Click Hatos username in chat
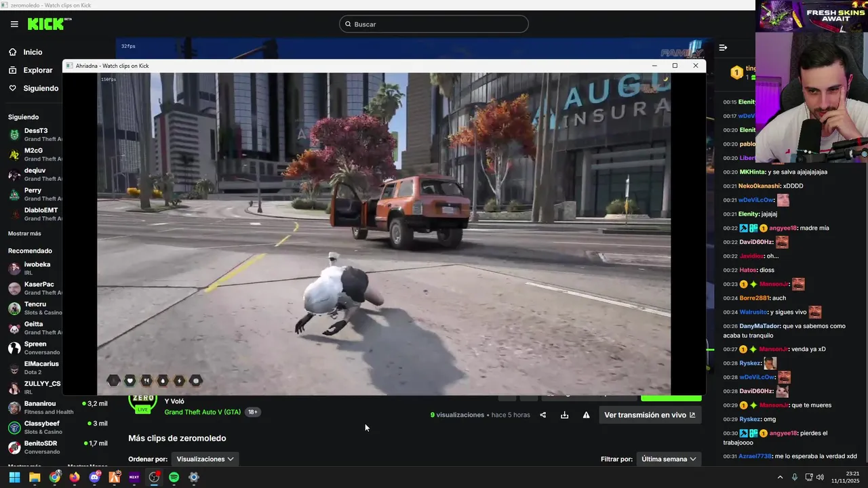 748,270
